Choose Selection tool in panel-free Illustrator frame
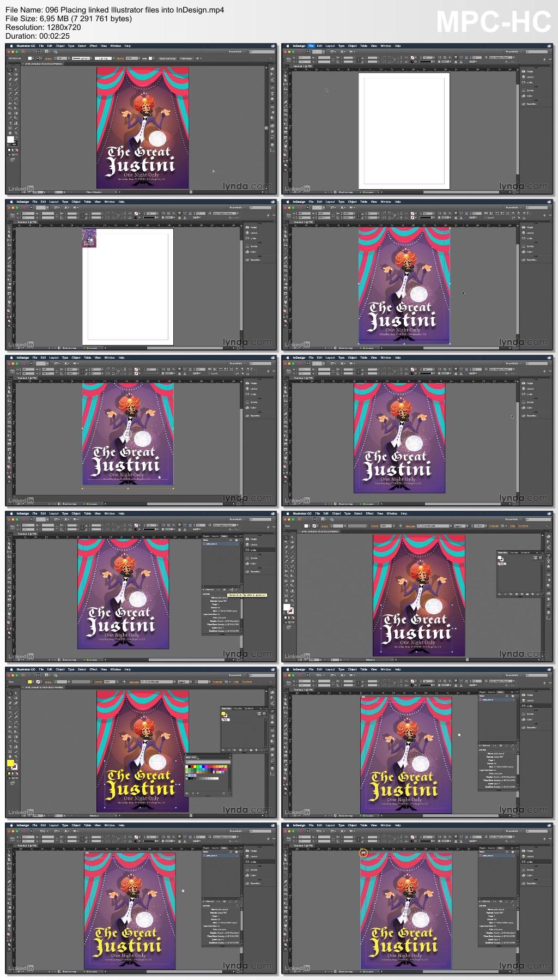558x980 pixels. (x=10, y=69)
